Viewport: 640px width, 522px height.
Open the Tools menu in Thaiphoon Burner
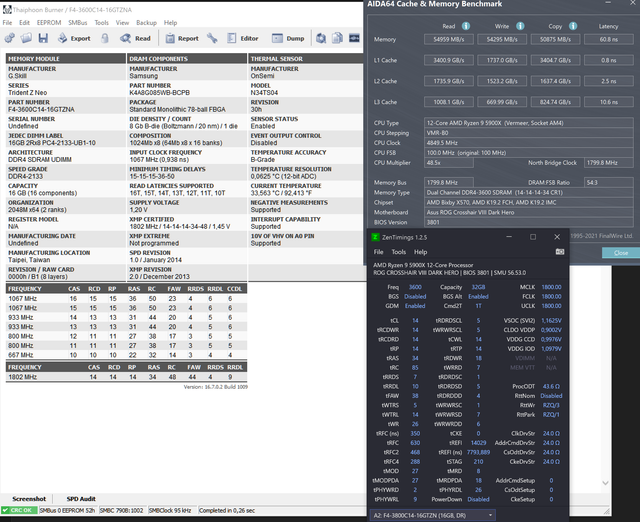[102, 23]
